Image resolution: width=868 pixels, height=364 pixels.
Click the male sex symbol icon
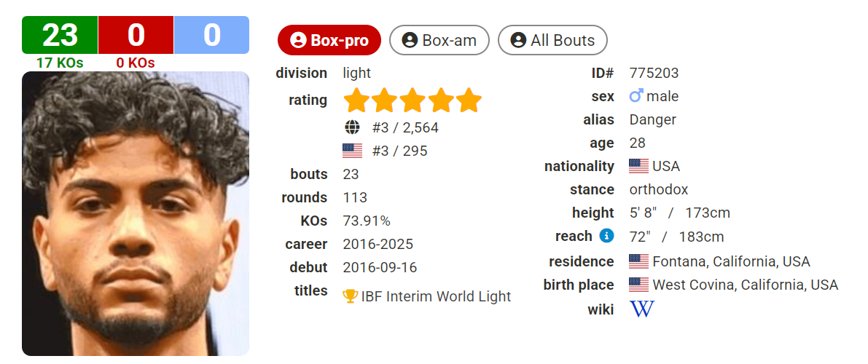(x=637, y=96)
